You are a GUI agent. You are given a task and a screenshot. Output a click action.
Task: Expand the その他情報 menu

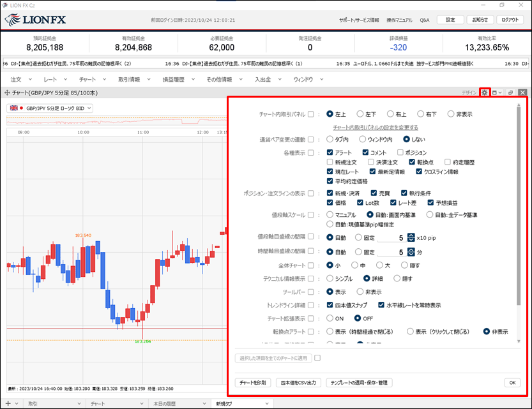225,79
